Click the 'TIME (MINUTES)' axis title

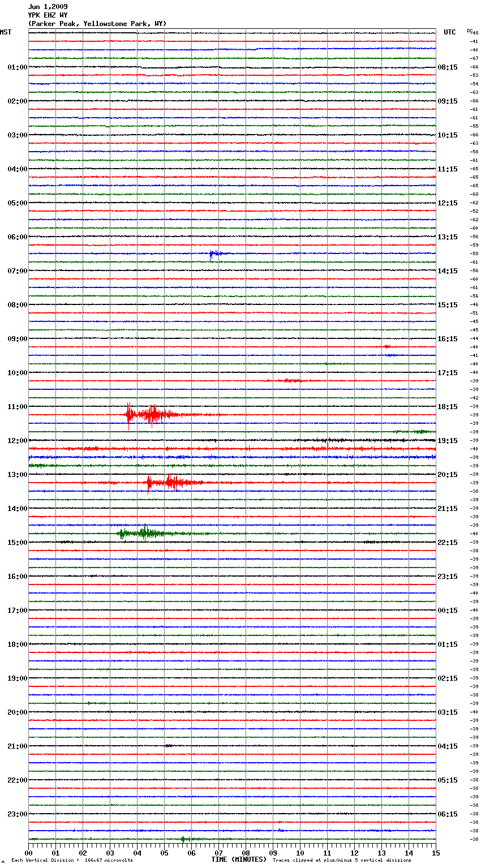click(239, 860)
